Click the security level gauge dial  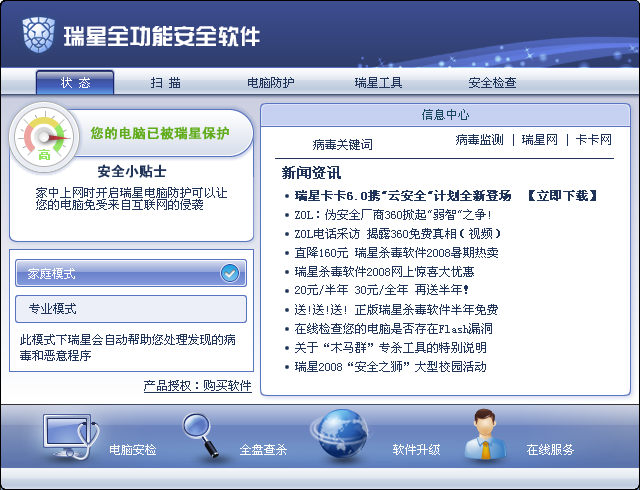pyautogui.click(x=44, y=137)
